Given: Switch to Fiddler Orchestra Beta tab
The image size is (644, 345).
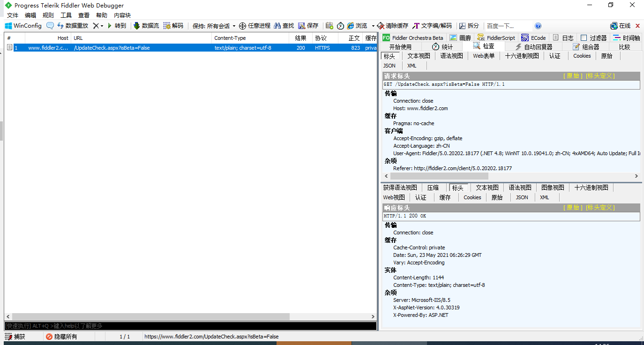Looking at the screenshot, I should click(413, 37).
